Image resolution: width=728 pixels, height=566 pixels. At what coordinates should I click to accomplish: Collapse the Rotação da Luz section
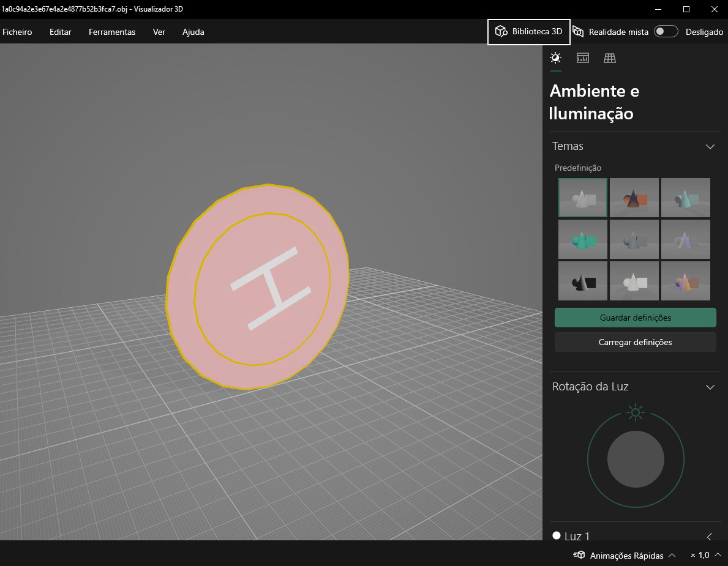pos(710,387)
